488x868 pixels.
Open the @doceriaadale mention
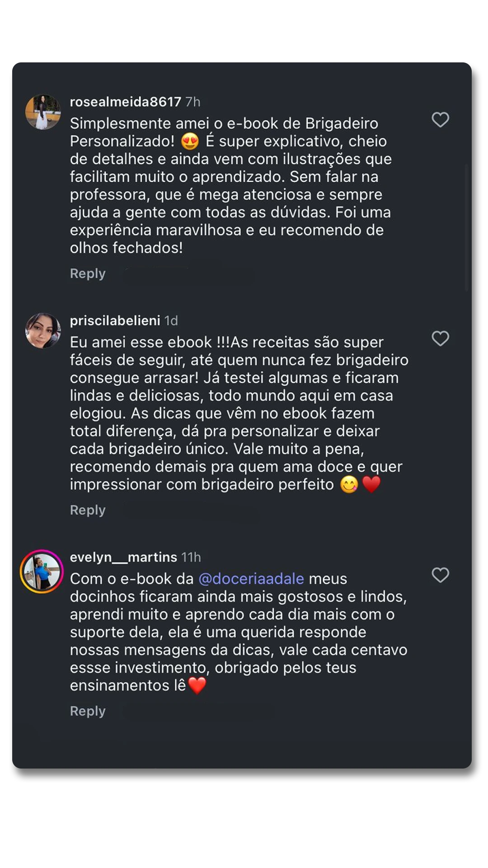(251, 579)
